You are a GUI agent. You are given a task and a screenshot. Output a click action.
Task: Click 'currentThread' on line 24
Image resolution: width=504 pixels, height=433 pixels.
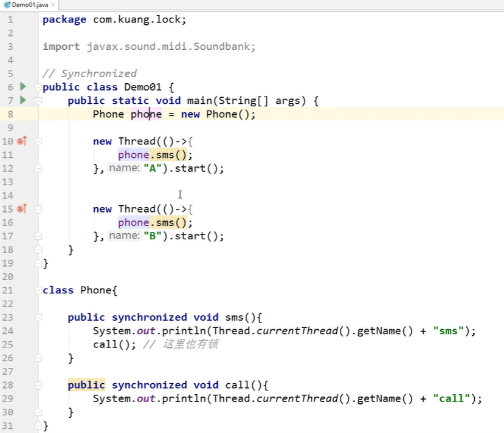coord(297,331)
